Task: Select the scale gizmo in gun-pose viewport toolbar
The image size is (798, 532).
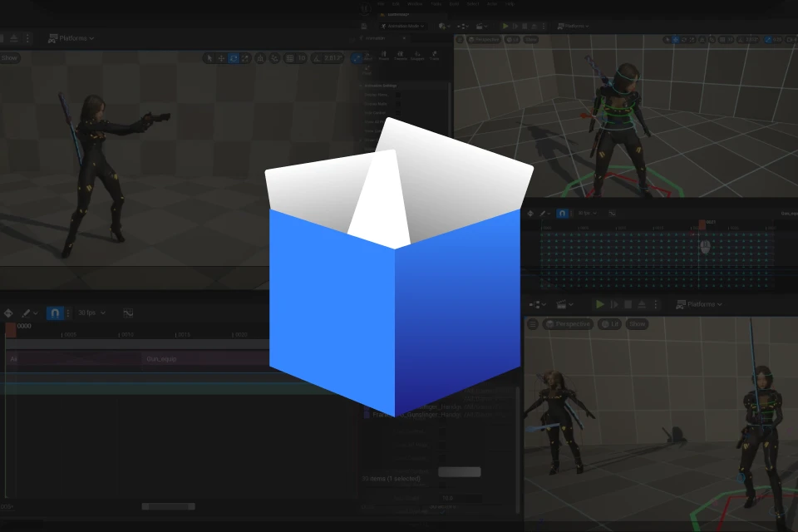Action: coord(245,58)
